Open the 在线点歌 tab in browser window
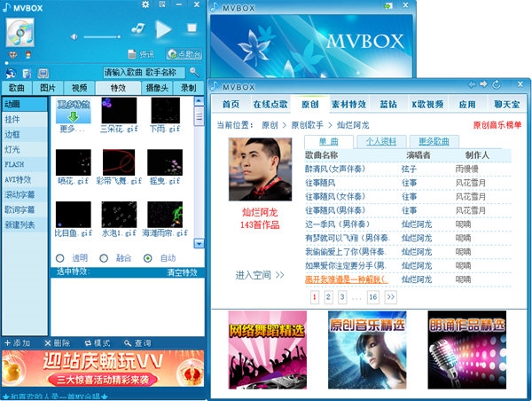This screenshot has width=532, height=401. (270, 104)
